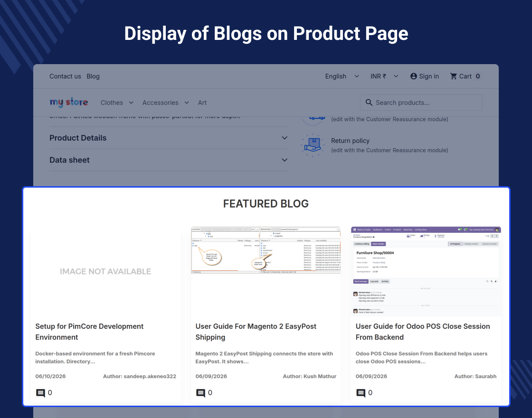
Task: Click comment icon under Odoo POS blog
Action: point(361,393)
